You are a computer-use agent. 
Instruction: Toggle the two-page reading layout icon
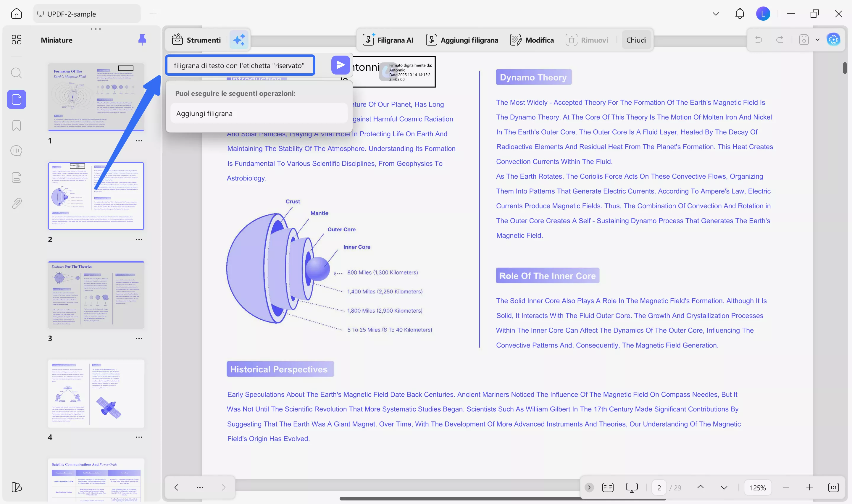coord(608,487)
